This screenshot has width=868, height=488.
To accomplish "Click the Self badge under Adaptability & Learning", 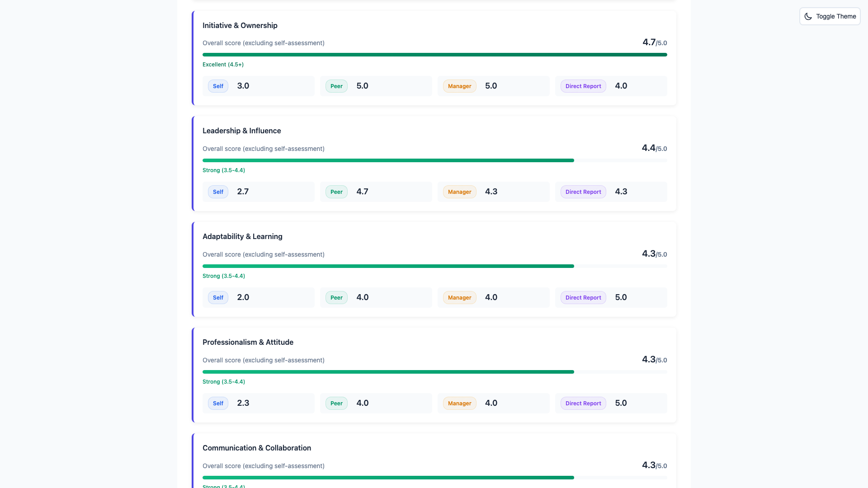I will click(x=217, y=297).
